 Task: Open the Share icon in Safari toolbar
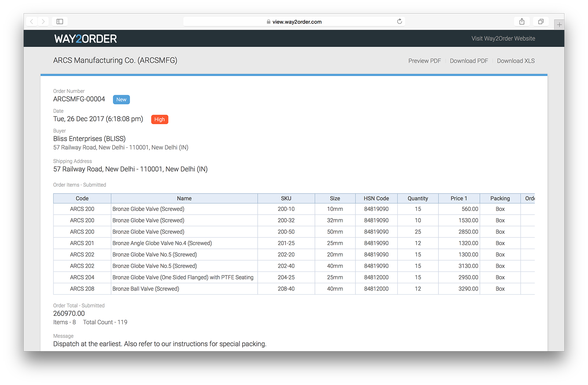click(522, 21)
